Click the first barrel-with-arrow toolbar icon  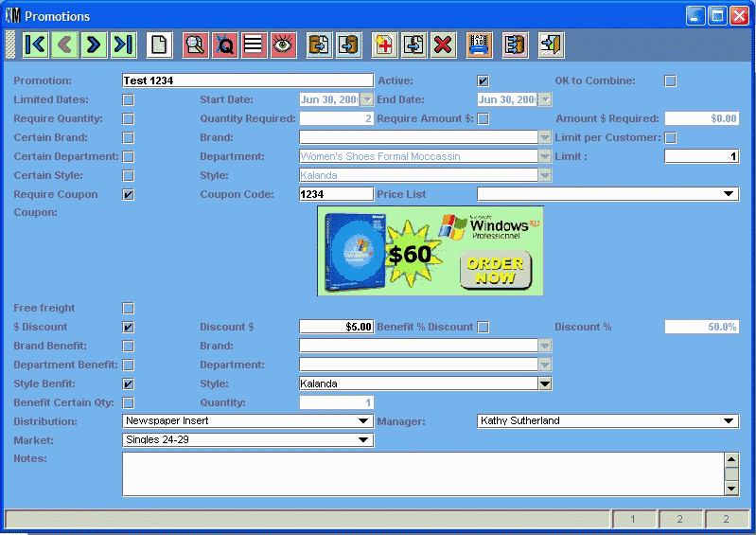tap(319, 45)
